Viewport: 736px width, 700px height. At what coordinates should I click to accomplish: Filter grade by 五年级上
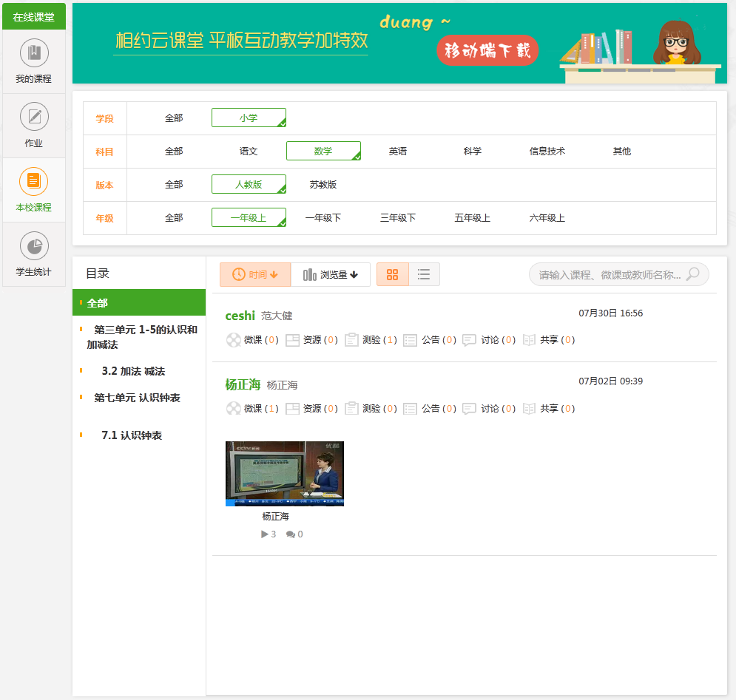coord(472,218)
